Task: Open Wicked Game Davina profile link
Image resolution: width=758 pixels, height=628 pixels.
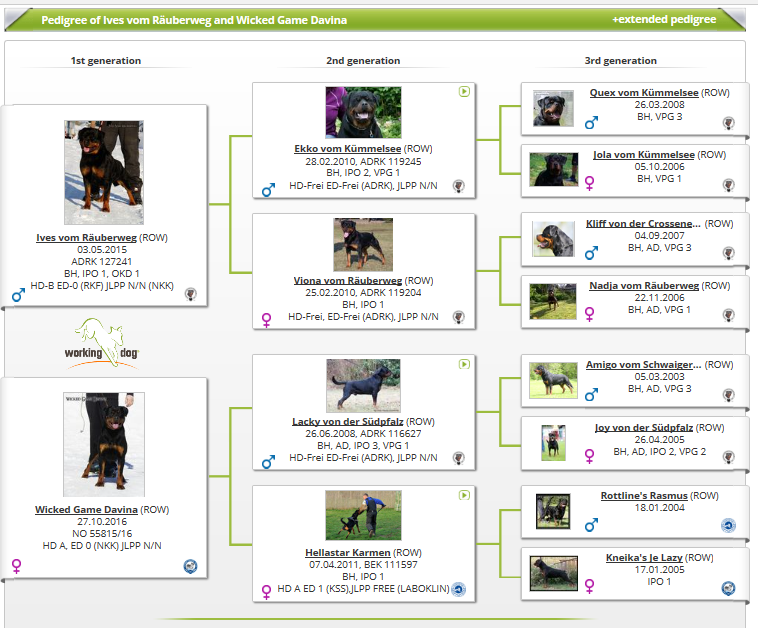Action: 87,510
